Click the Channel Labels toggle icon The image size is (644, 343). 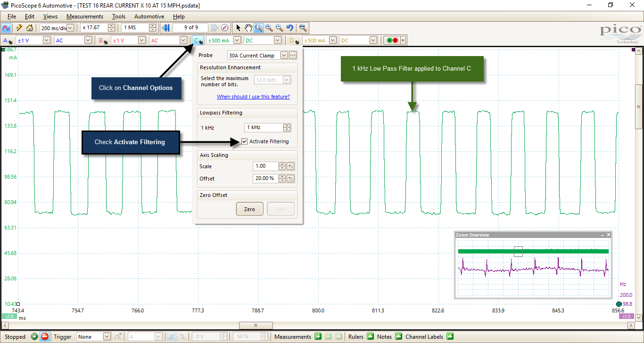pos(450,336)
